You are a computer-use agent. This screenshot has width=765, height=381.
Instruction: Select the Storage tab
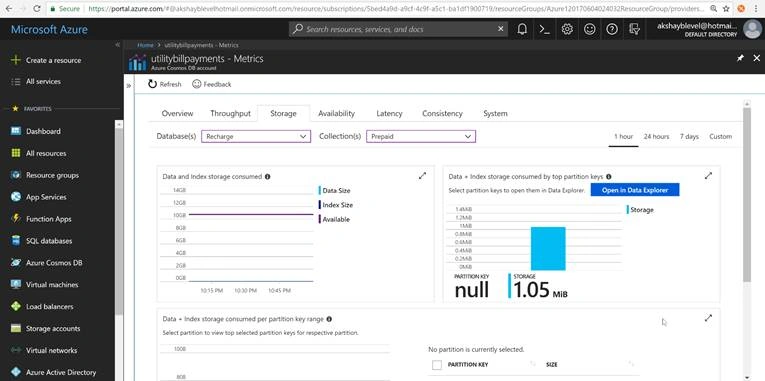click(283, 113)
